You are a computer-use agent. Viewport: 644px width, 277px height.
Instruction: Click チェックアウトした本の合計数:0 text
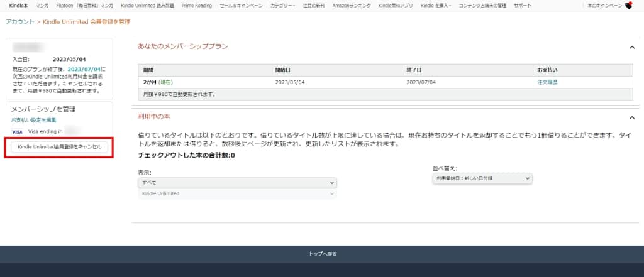[x=187, y=156]
